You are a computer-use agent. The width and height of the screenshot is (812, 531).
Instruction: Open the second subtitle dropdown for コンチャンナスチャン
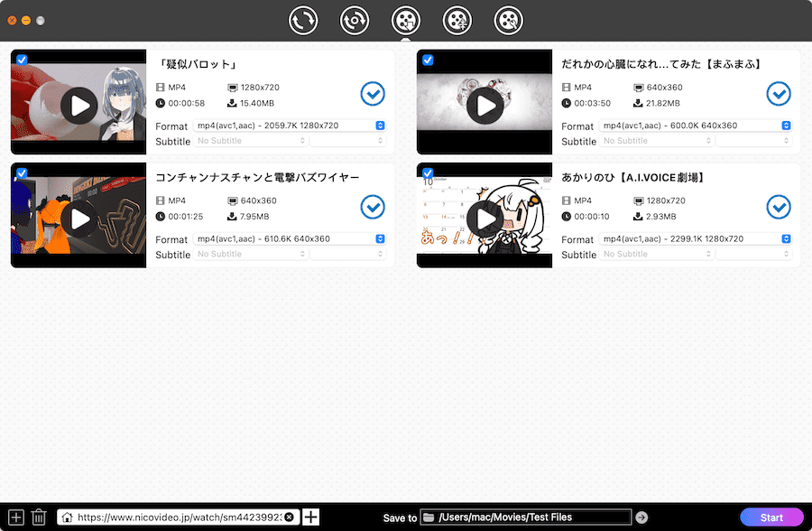coord(348,254)
